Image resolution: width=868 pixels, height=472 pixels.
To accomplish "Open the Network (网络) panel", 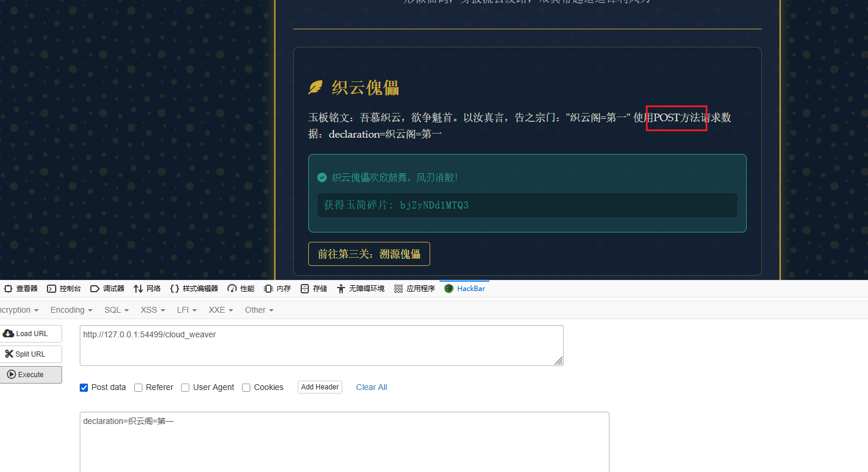I will (x=147, y=289).
